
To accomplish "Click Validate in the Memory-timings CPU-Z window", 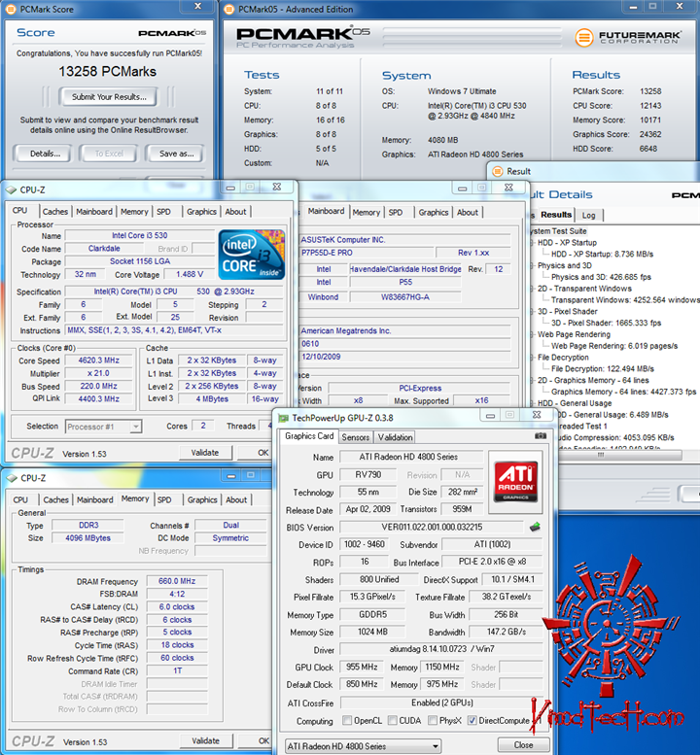I will [206, 740].
